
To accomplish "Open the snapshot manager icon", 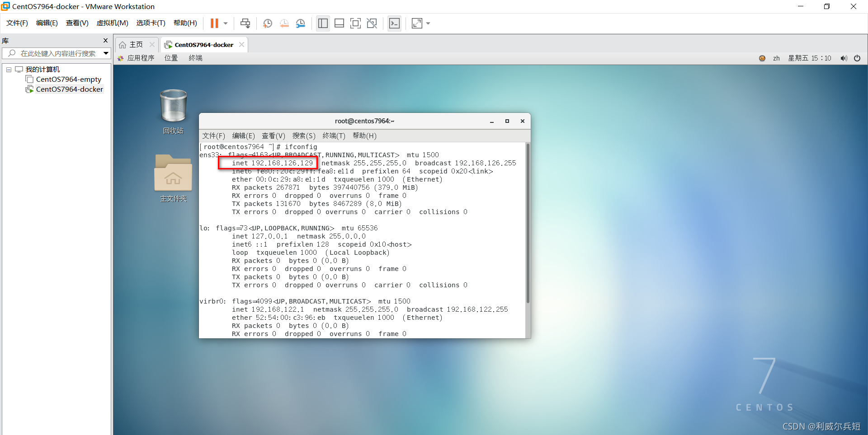I will [x=301, y=23].
